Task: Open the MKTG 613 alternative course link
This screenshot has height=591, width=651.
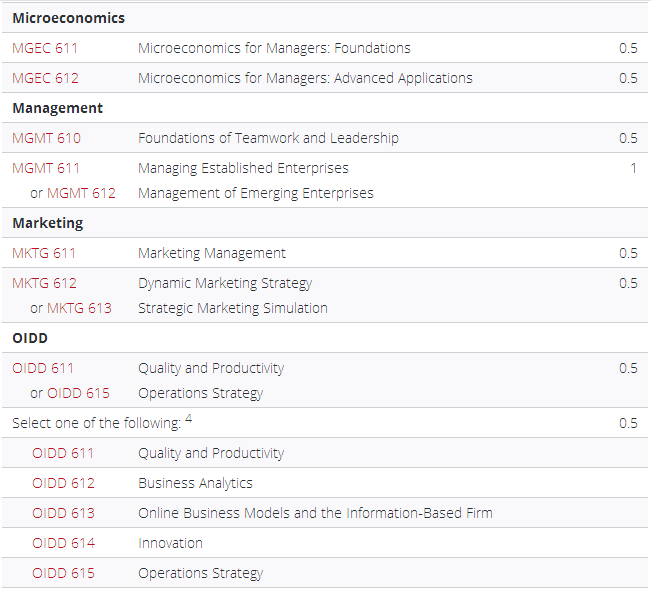Action: click(x=79, y=308)
